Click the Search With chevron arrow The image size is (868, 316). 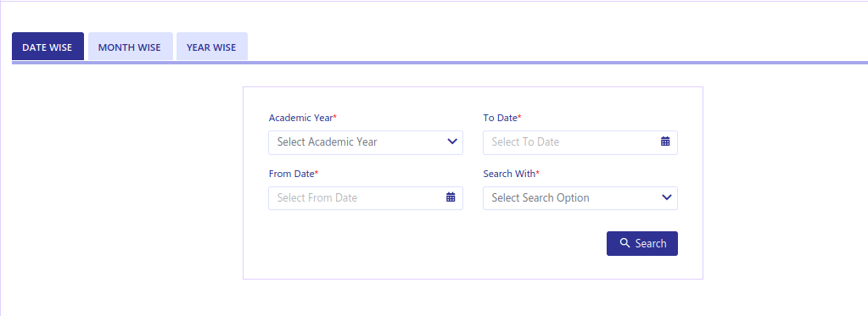click(x=667, y=197)
